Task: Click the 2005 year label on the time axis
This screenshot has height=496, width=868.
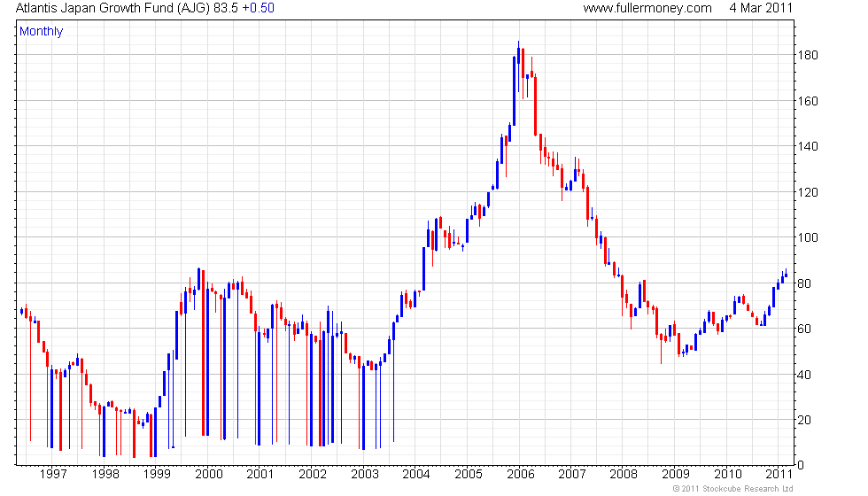Action: pos(469,475)
